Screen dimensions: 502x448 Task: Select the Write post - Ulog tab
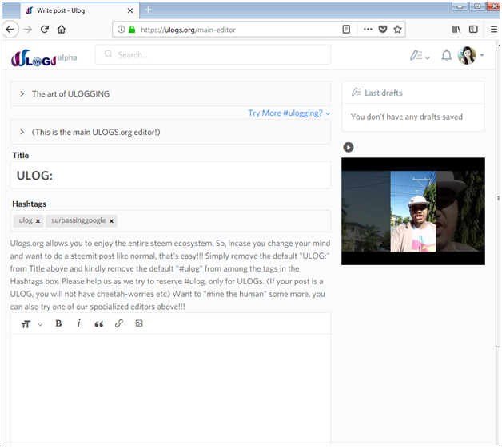coord(79,10)
